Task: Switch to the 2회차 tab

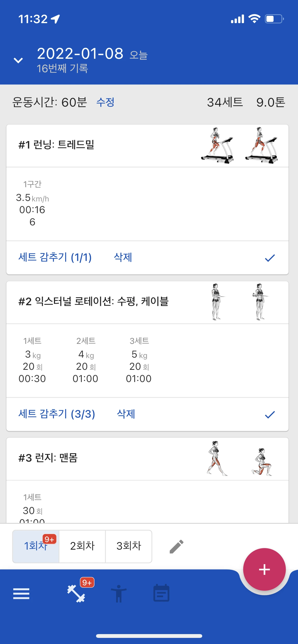Action: pos(82,546)
